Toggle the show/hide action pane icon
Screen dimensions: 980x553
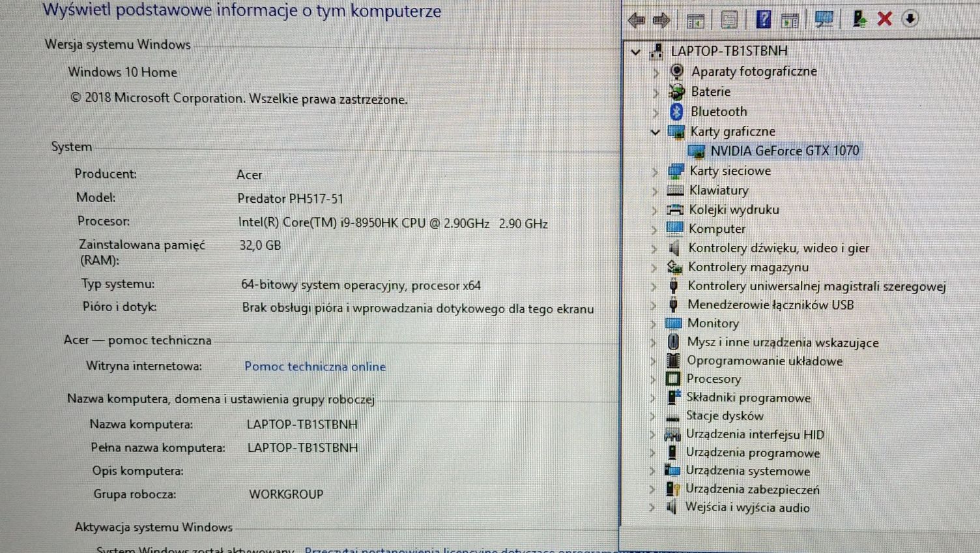click(790, 20)
